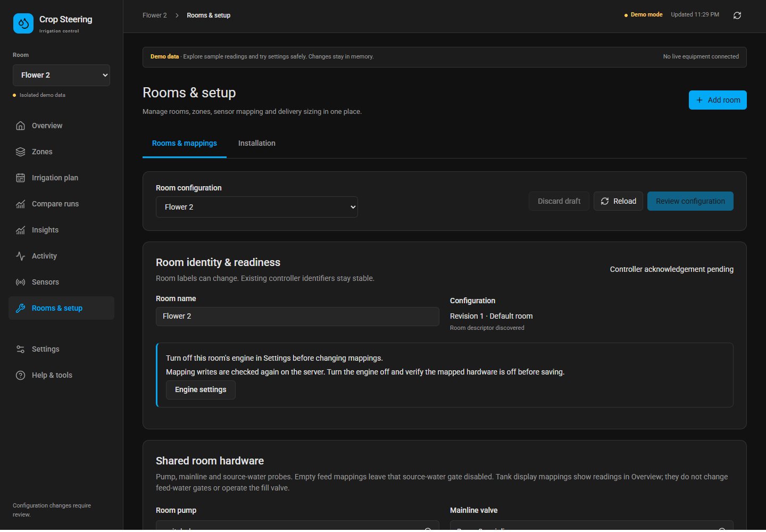Open the sidebar Room selector dropdown
The image size is (766, 532).
pyautogui.click(x=61, y=75)
